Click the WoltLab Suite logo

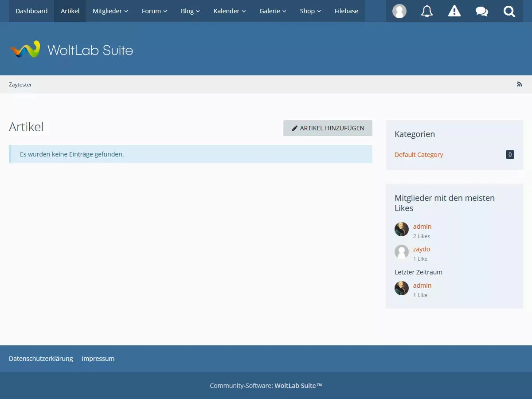pos(71,50)
